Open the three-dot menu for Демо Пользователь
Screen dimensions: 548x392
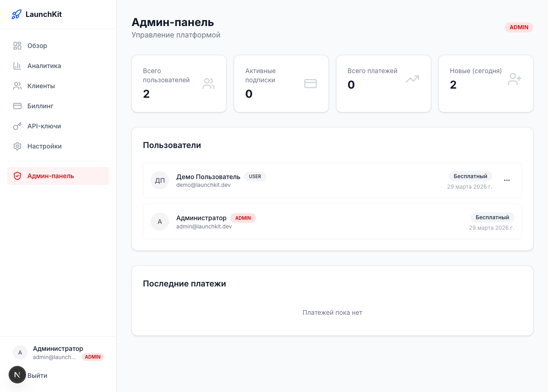[x=507, y=180]
